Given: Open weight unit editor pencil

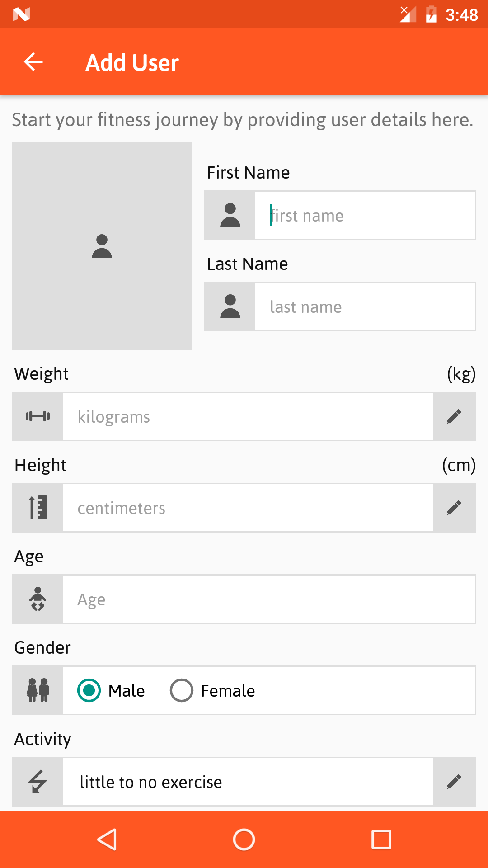Looking at the screenshot, I should coord(455,416).
